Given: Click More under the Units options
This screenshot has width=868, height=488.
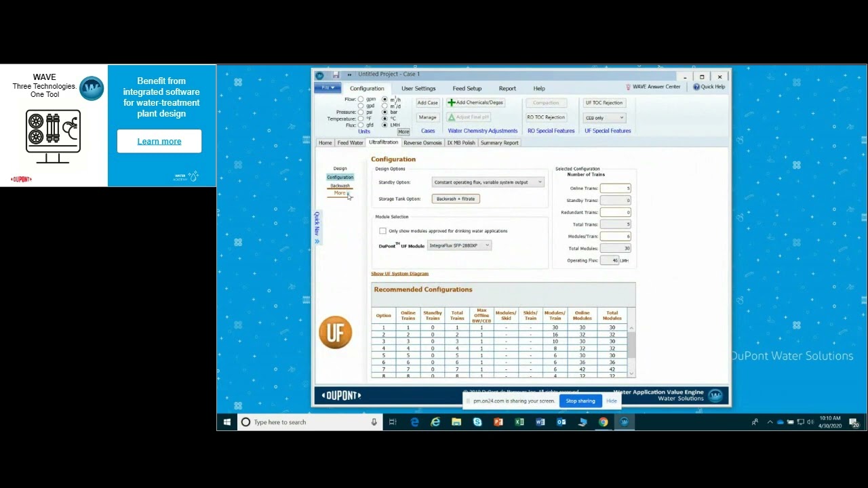Looking at the screenshot, I should [x=403, y=131].
